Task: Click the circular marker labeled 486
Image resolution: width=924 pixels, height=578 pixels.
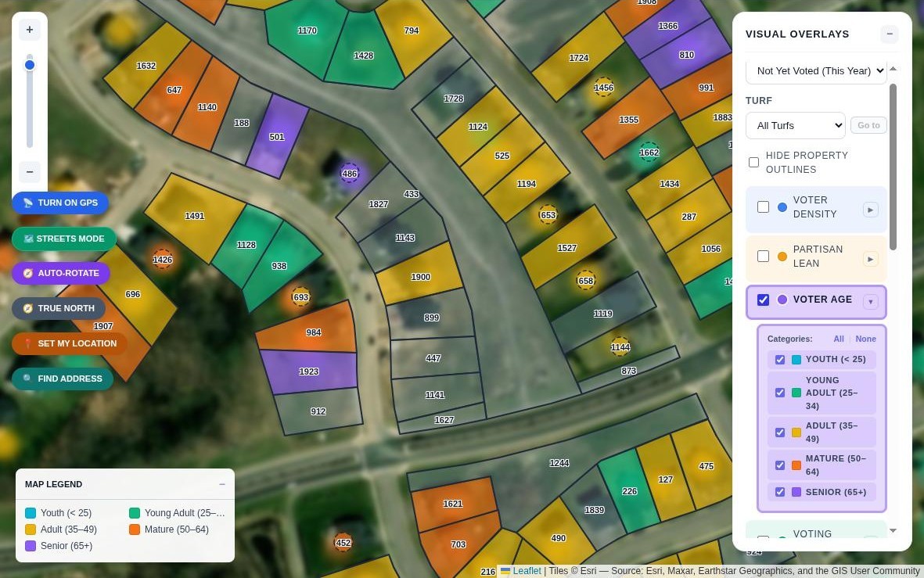Action: (350, 173)
